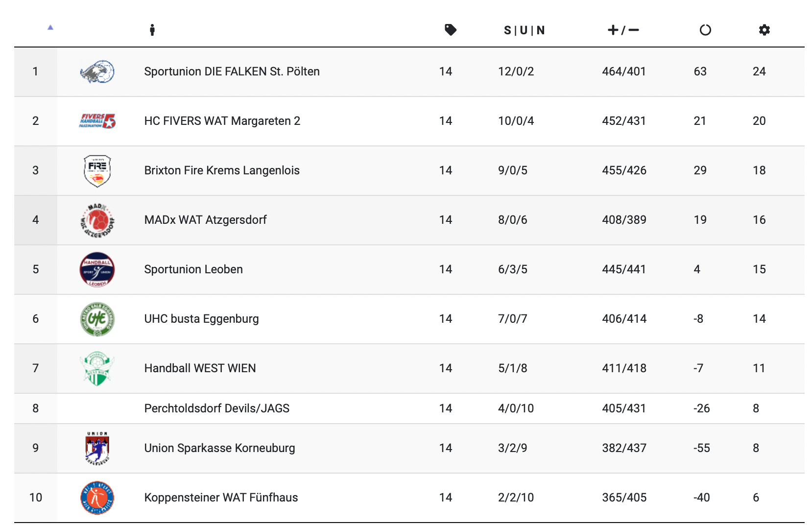Image resolution: width=812 pixels, height=525 pixels.
Task: Click the Sportunion Leoben handball logo
Action: pos(97,270)
